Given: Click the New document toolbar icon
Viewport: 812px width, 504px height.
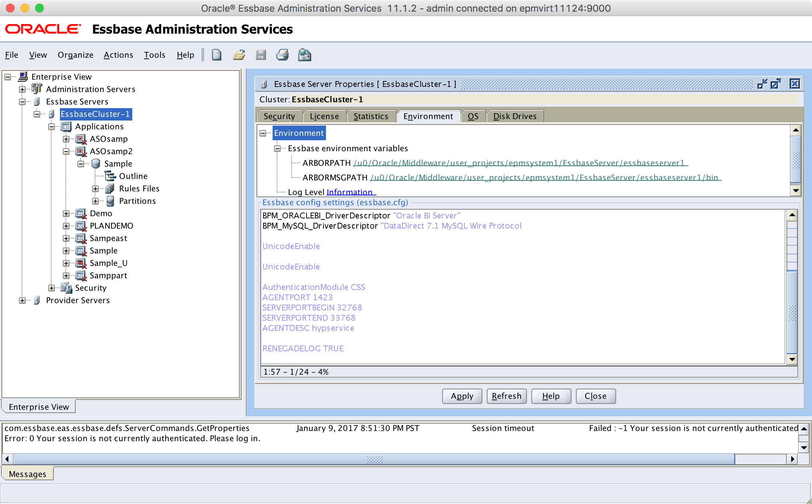Looking at the screenshot, I should point(217,55).
